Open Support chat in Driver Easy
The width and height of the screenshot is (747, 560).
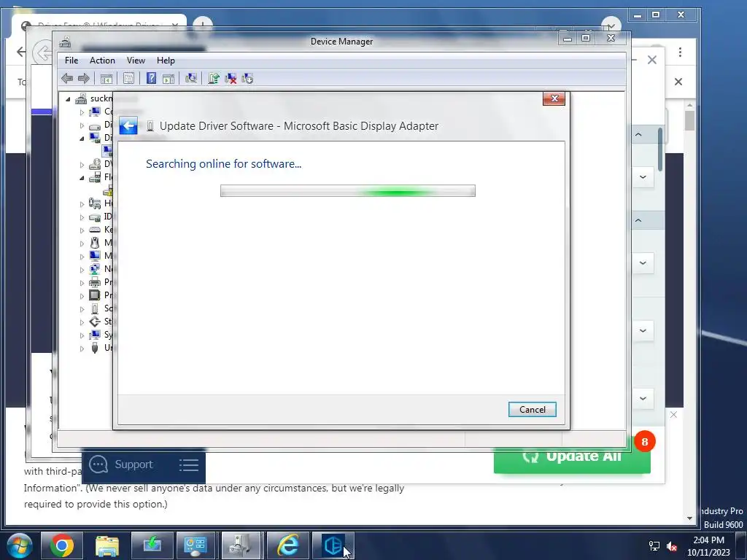(122, 464)
